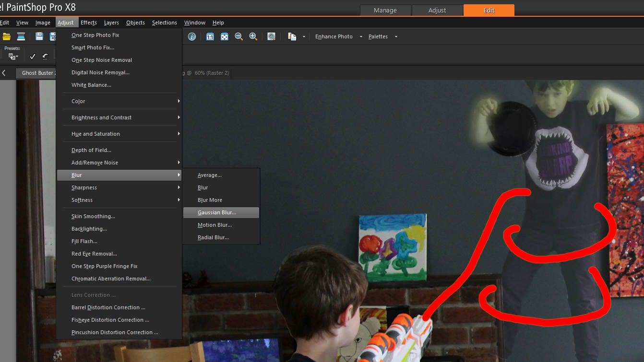Choose Motion Blur menu item
This screenshot has width=644, height=362.
click(x=215, y=225)
